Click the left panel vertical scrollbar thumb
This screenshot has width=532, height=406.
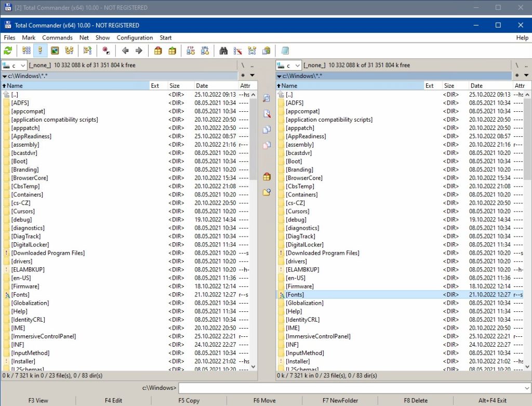[253, 139]
